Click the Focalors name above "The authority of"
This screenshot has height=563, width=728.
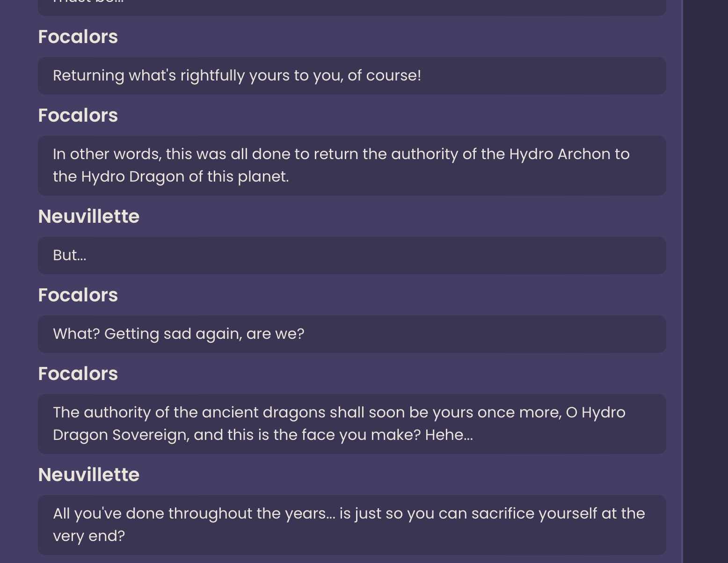pyautogui.click(x=78, y=374)
